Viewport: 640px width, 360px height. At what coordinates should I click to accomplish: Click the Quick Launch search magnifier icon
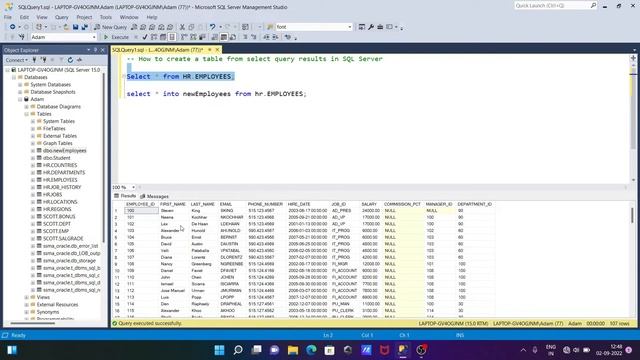point(593,5)
